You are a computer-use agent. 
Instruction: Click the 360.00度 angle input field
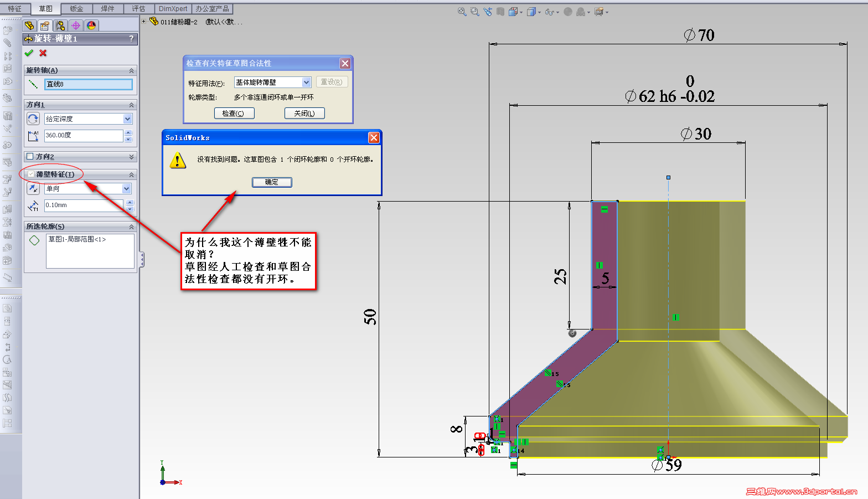click(84, 136)
